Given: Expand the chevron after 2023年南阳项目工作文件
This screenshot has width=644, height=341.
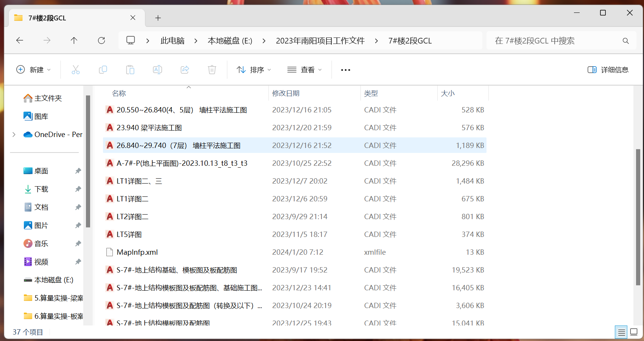Looking at the screenshot, I should pyautogui.click(x=376, y=41).
